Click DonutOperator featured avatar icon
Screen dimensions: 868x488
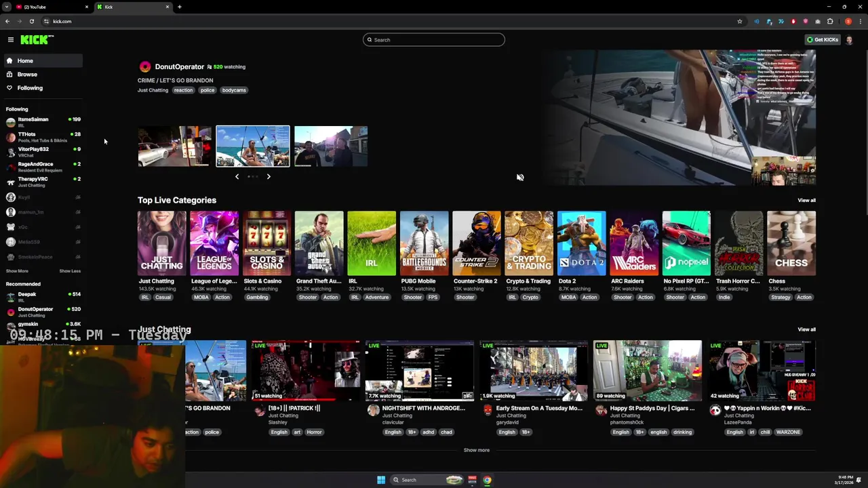[145, 67]
